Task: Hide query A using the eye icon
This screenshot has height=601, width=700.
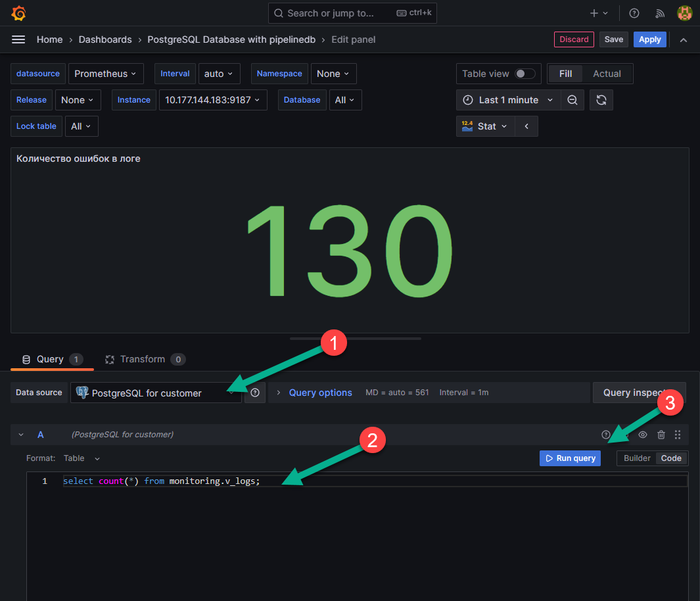Action: coord(643,435)
